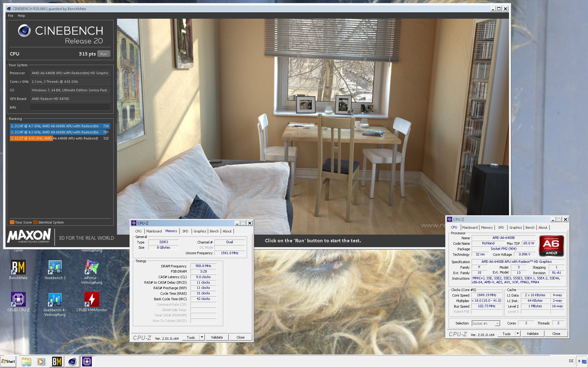The width and height of the screenshot is (588, 368).
Task: Click Core Speed value 1849.19 MHz
Action: coord(487,295)
